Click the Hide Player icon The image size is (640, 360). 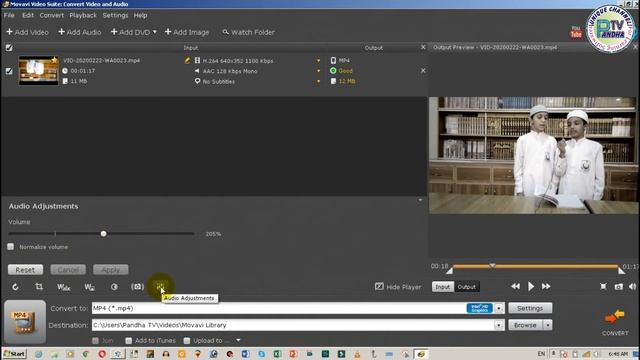click(x=379, y=287)
